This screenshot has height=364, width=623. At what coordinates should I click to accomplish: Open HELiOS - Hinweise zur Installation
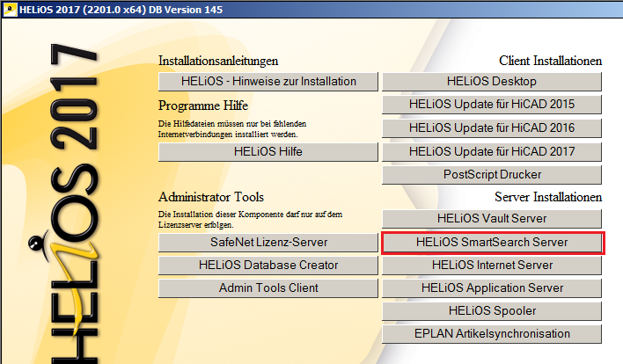coord(268,82)
